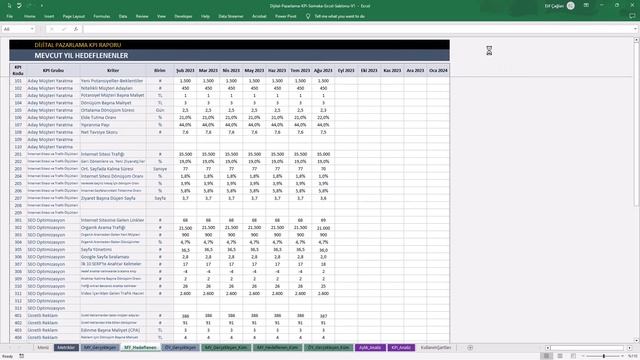Click the Name Box cell reference field
Image resolution: width=640 pixels, height=360 pixels.
[x=16, y=29]
